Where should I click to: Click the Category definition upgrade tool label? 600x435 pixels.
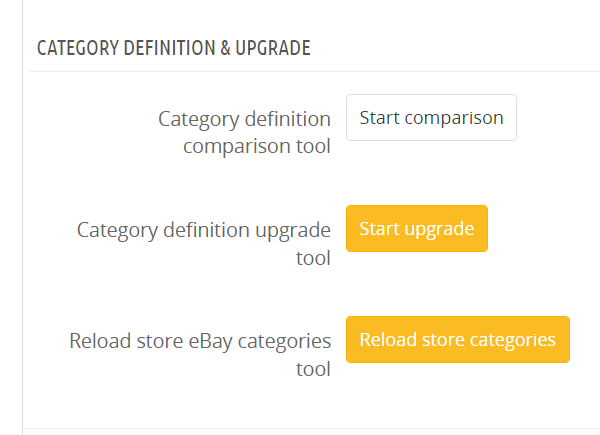coord(204,244)
